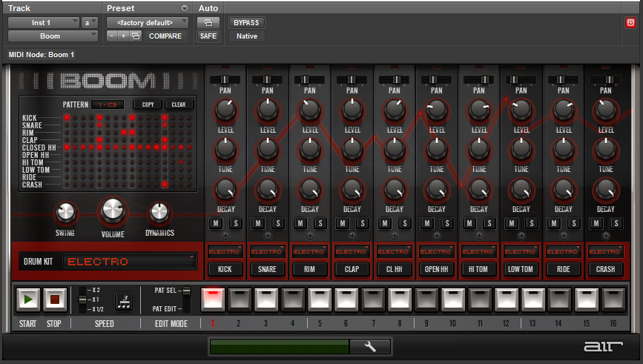Open the wrench setup icon at the bottom
This screenshot has width=643, height=364.
pyautogui.click(x=370, y=346)
